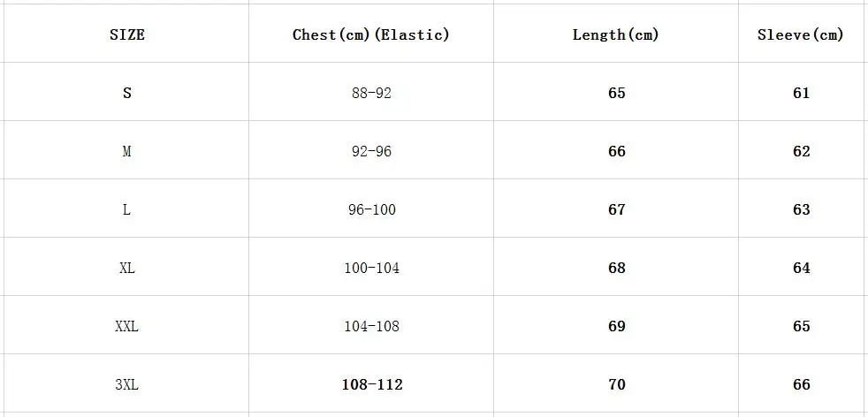
Task: Select the XL size cell
Action: click(126, 267)
